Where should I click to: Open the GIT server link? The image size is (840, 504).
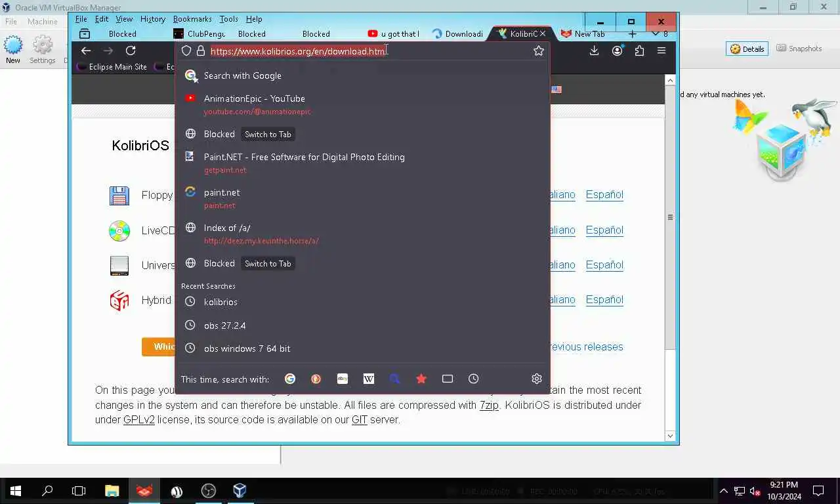coord(360,419)
